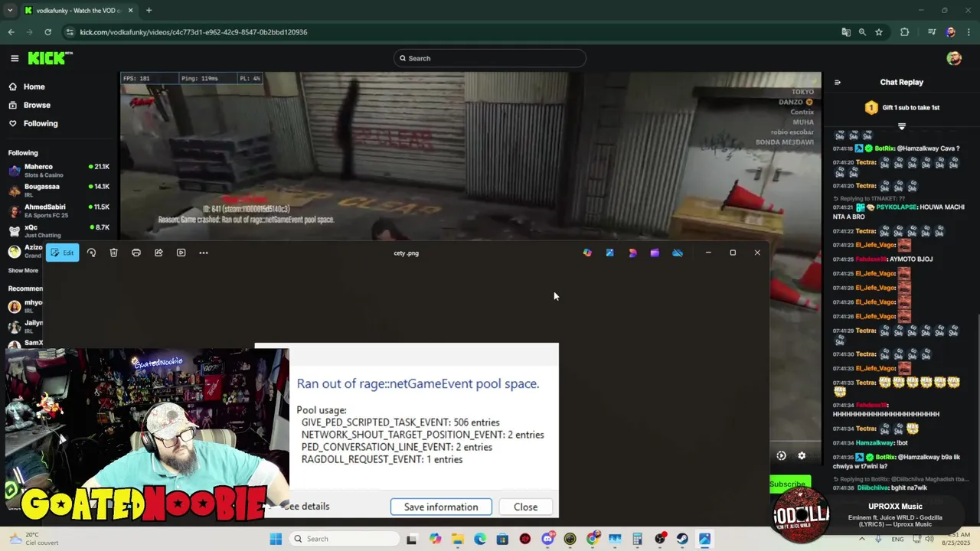Select the vodkafunky browser tab
980x551 pixels.
tap(79, 11)
